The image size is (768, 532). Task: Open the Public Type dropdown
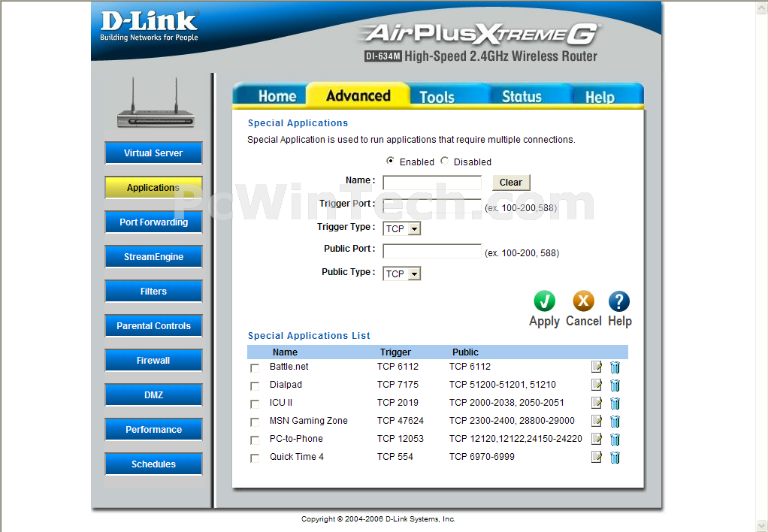[x=401, y=274]
